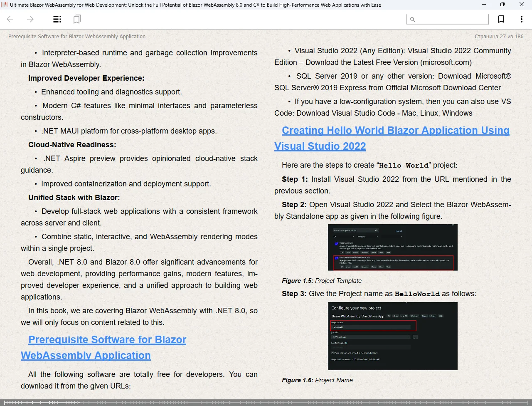Open Creating Hello World Blazor Application link
Viewport: 532px width, 406px height.
coord(395,131)
